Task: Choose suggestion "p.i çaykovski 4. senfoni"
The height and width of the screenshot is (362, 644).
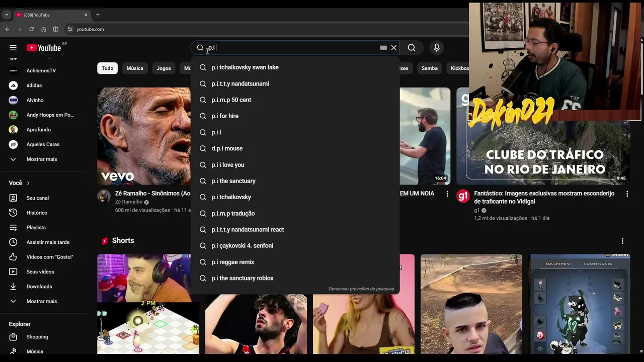Action: pyautogui.click(x=295, y=245)
